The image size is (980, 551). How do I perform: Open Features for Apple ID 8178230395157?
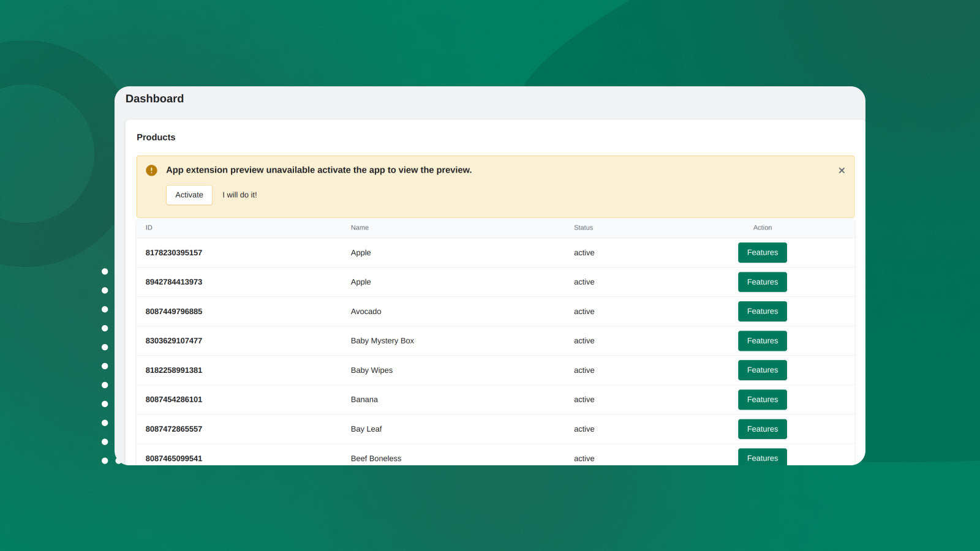tap(762, 252)
